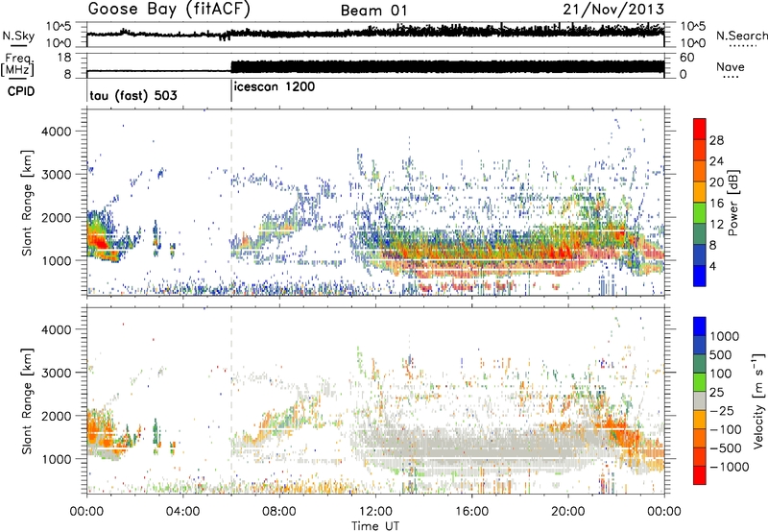Click the '16' label on Power color bar
Screen dimensions: 768x532
point(716,204)
